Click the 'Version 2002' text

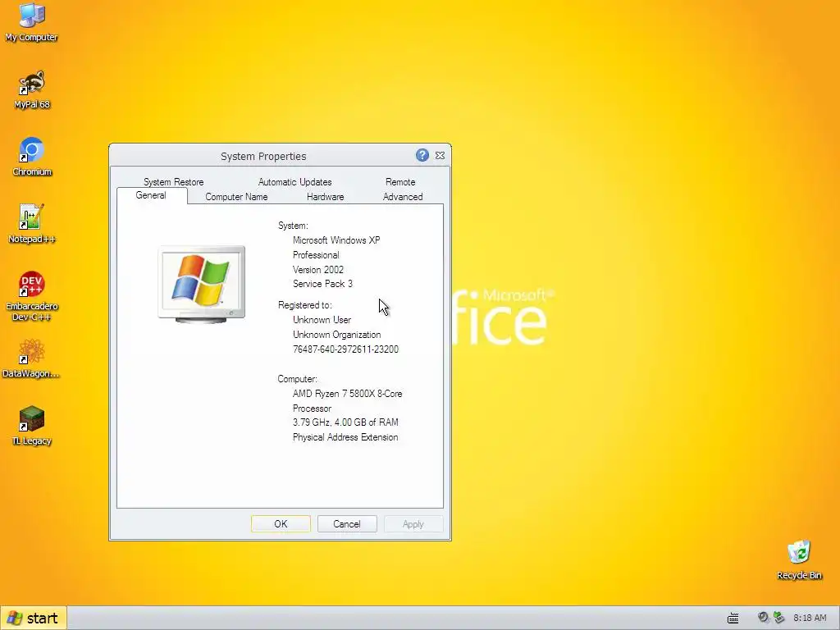(x=318, y=269)
